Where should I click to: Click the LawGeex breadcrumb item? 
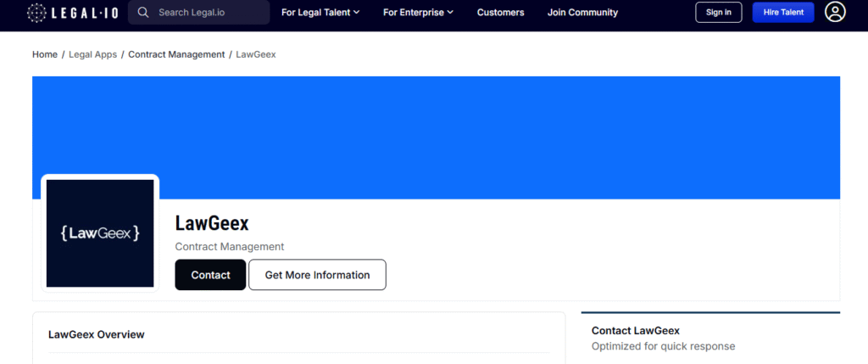(256, 54)
